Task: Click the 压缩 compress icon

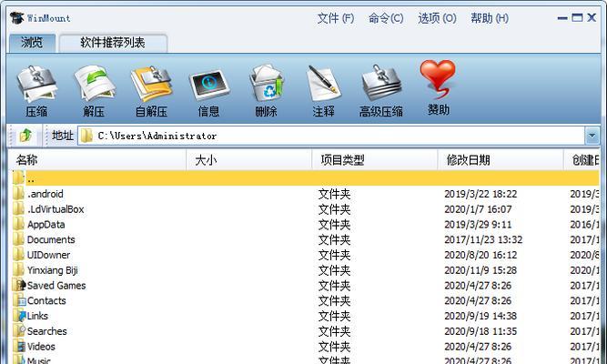Action: click(x=36, y=84)
